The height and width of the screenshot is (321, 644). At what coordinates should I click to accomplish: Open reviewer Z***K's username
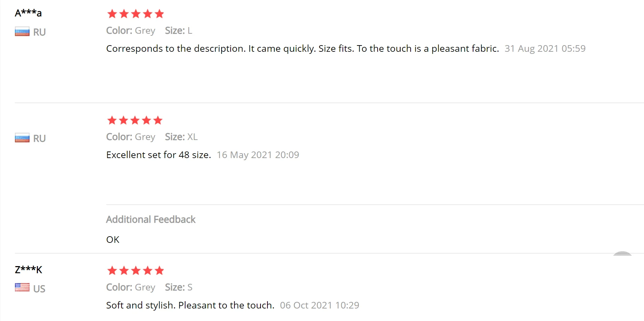pos(28,270)
